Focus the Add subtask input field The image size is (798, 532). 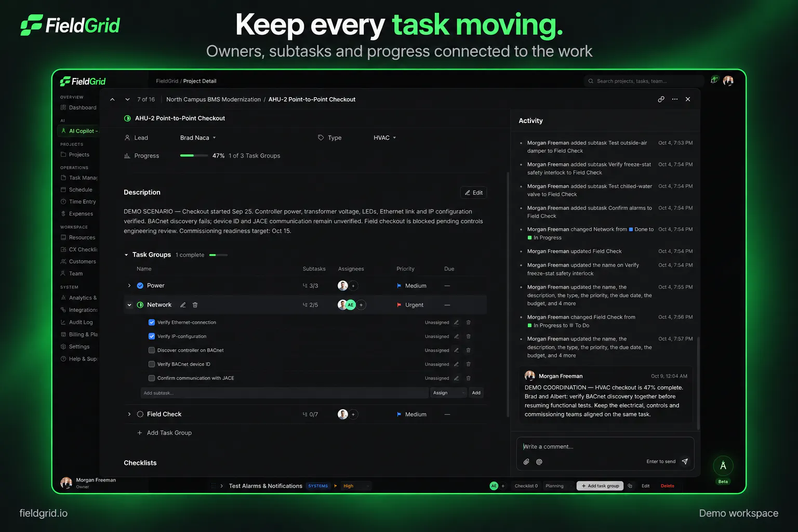click(284, 393)
